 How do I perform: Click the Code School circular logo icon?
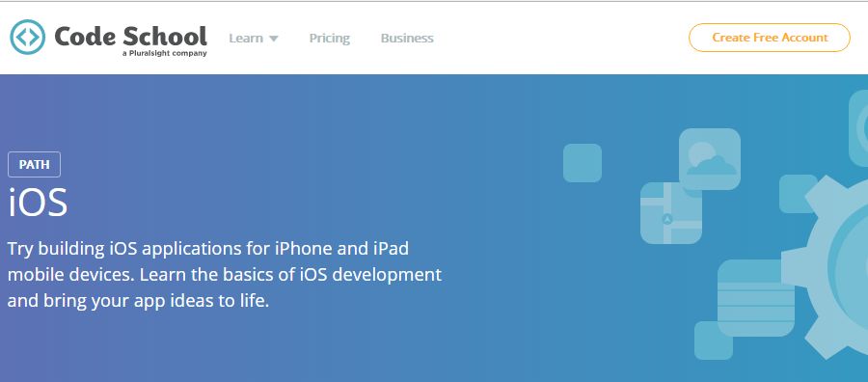tap(28, 37)
